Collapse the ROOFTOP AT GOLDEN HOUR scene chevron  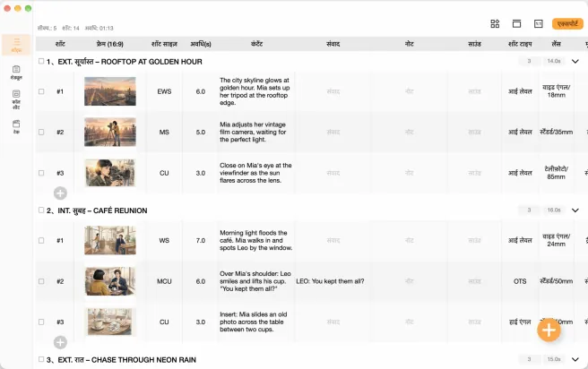click(575, 61)
